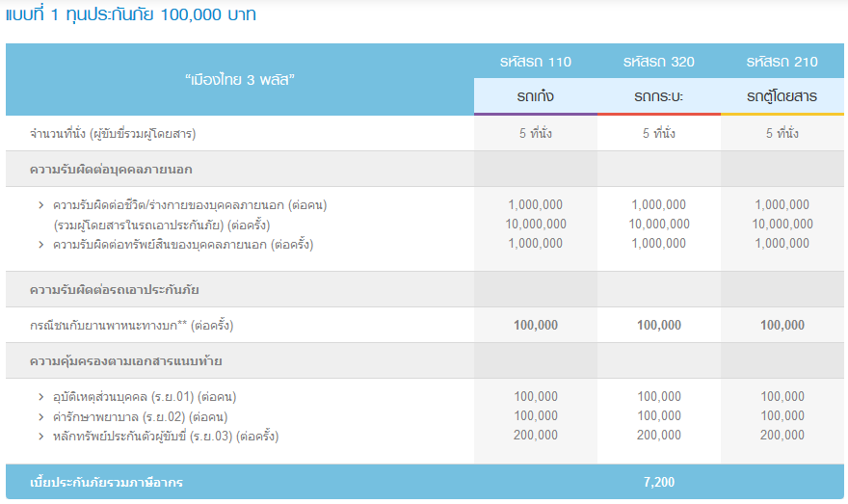Click per-person 1,000,000 liability under รถเก๋ง
The width and height of the screenshot is (848, 504).
click(536, 205)
